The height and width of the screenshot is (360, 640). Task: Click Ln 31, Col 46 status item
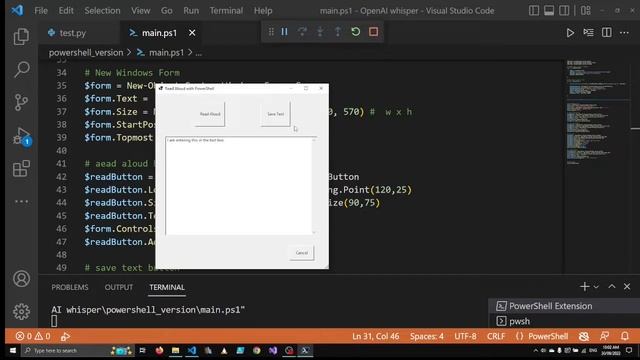coord(376,336)
